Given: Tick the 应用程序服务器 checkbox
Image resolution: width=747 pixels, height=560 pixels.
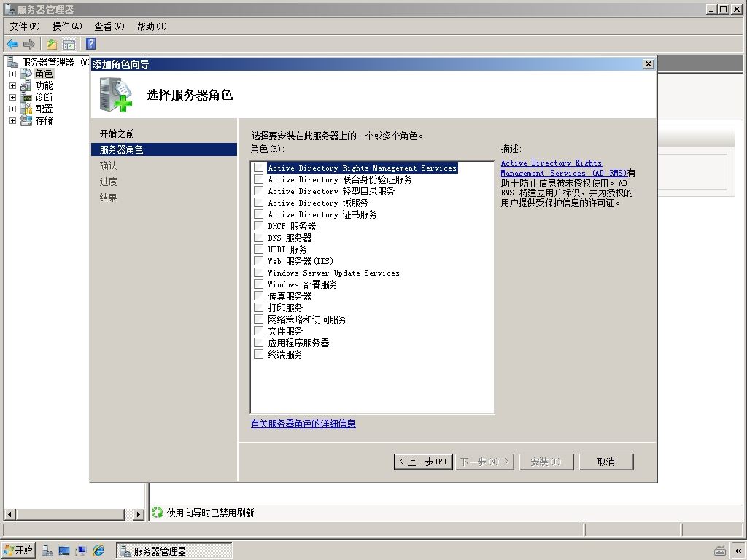Looking at the screenshot, I should click(259, 343).
